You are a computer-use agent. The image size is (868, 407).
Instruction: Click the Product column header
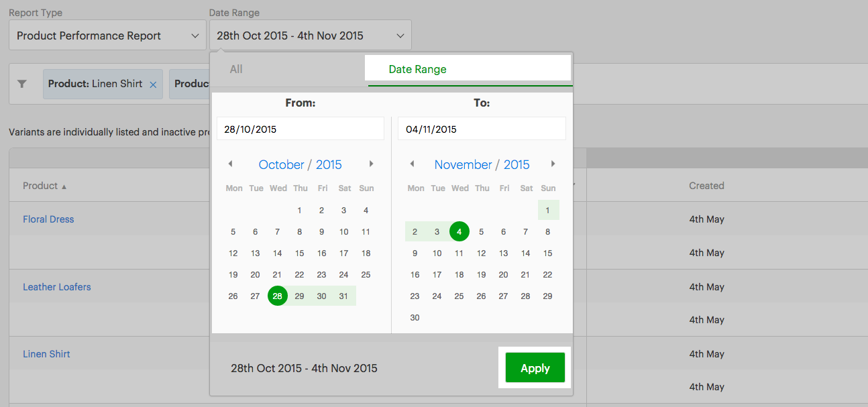tap(40, 186)
